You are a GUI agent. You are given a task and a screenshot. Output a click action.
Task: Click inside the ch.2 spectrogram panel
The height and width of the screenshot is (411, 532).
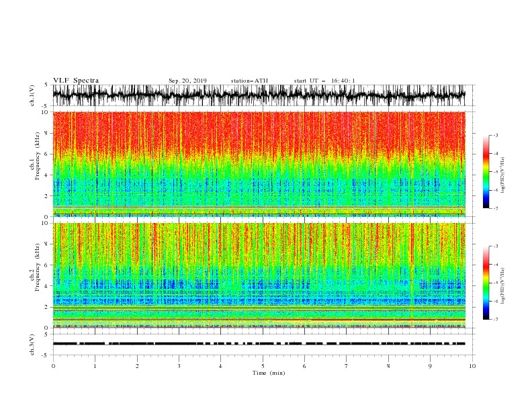pos(259,275)
